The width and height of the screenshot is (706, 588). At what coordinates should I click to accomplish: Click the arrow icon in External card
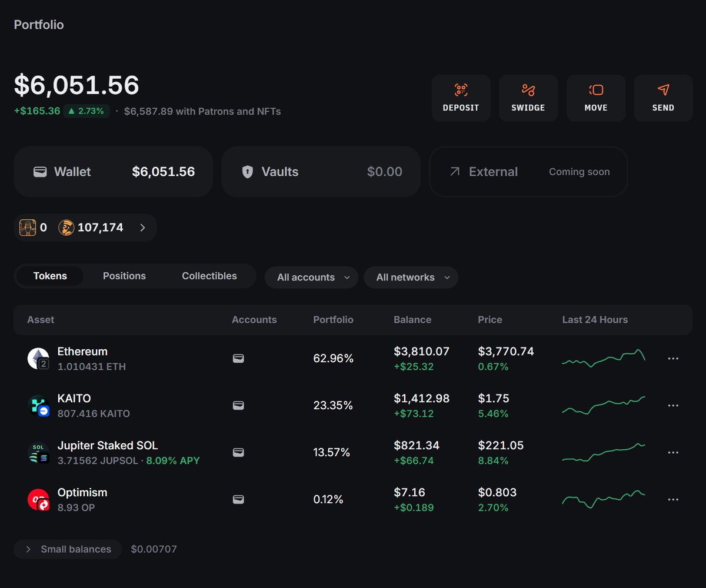tap(454, 172)
